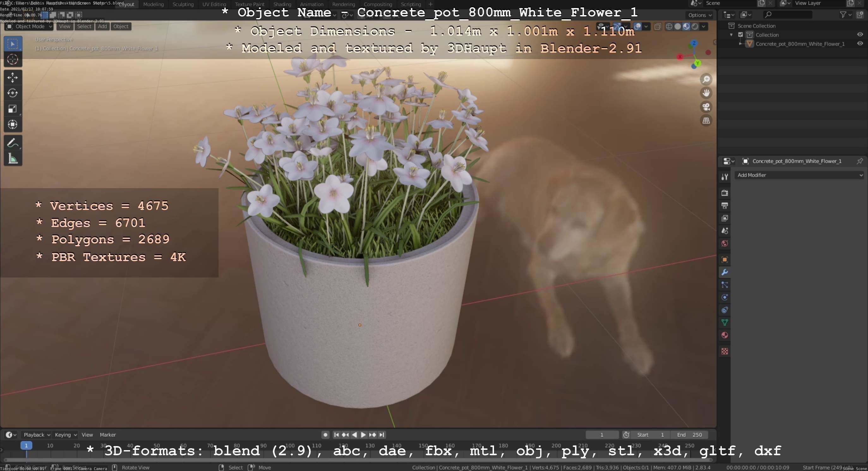Screen dimensions: 868x471
Task: Select the Scale tool icon
Action: click(x=12, y=109)
